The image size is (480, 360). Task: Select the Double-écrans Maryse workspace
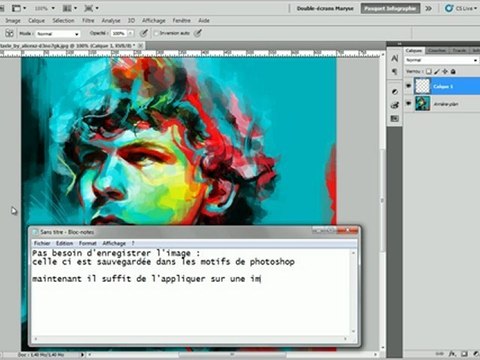coord(325,8)
